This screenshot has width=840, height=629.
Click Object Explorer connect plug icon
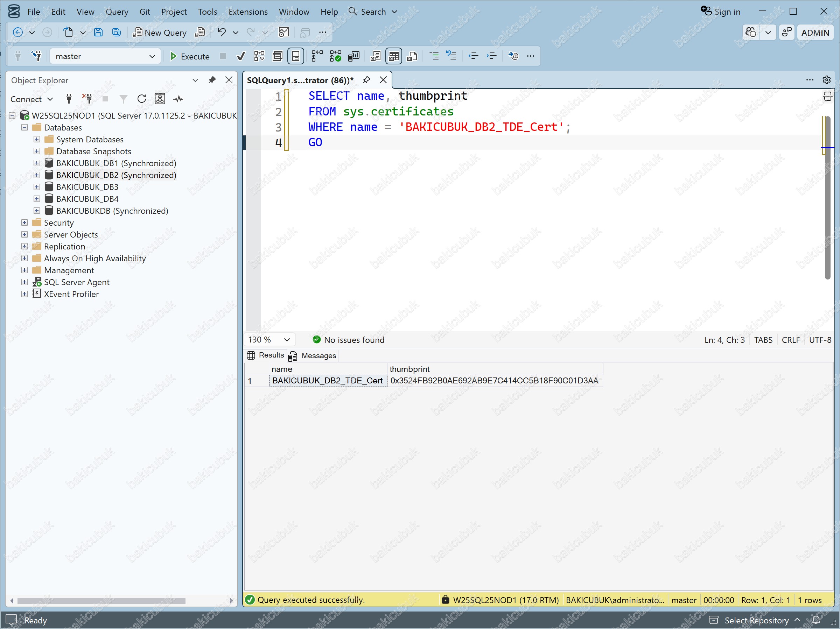[x=69, y=99]
